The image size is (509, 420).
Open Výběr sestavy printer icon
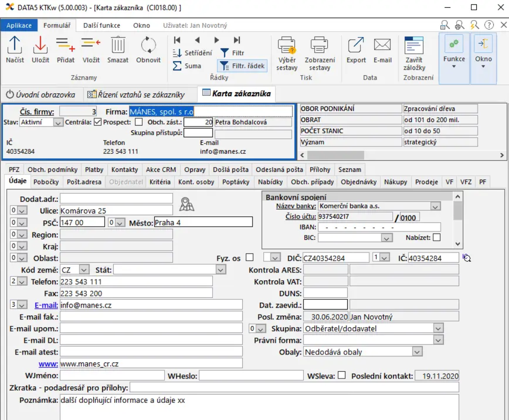tap(287, 45)
